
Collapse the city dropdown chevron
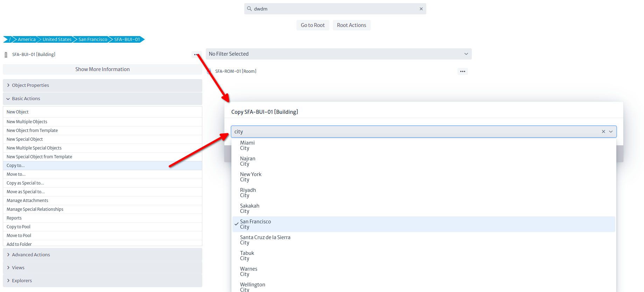[x=611, y=132]
